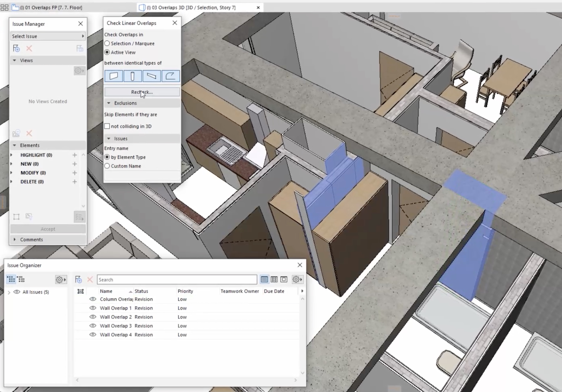Add elements to HIGHLIGHT group

click(x=75, y=155)
